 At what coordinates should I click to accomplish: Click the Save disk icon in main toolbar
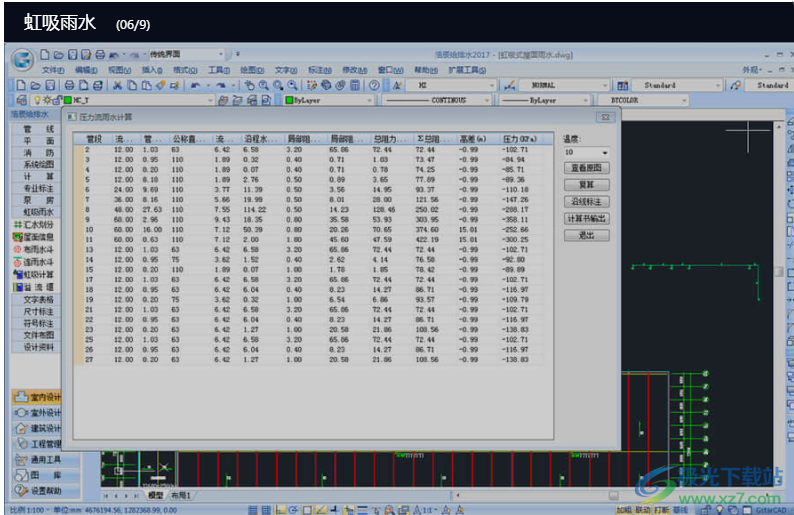coord(50,85)
